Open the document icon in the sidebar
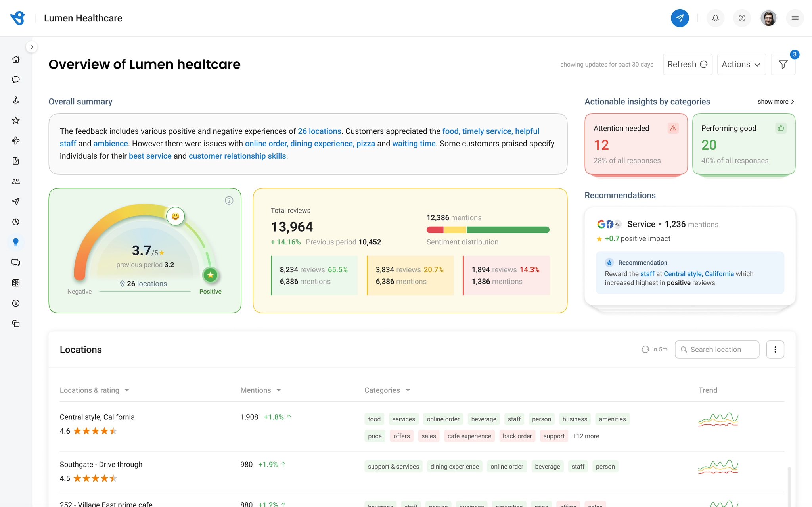 pos(16,161)
